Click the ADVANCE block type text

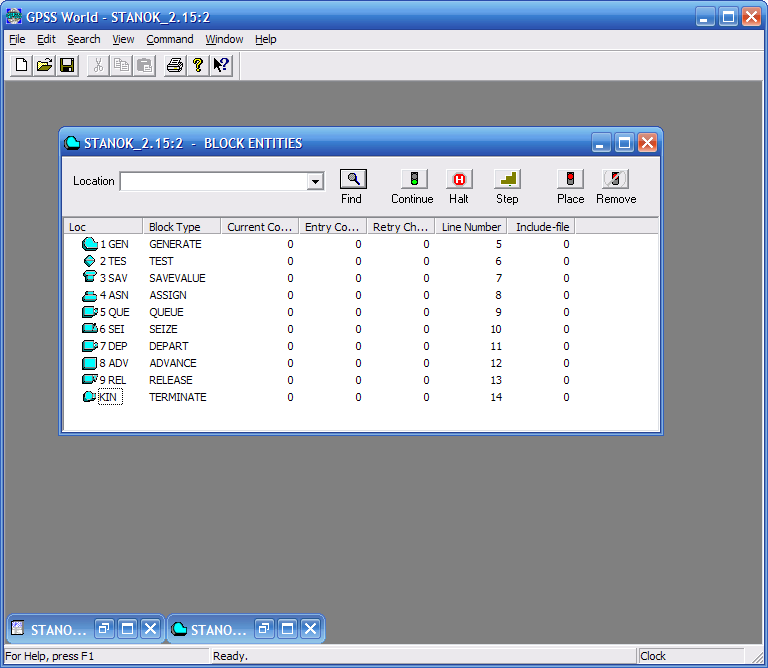click(173, 363)
